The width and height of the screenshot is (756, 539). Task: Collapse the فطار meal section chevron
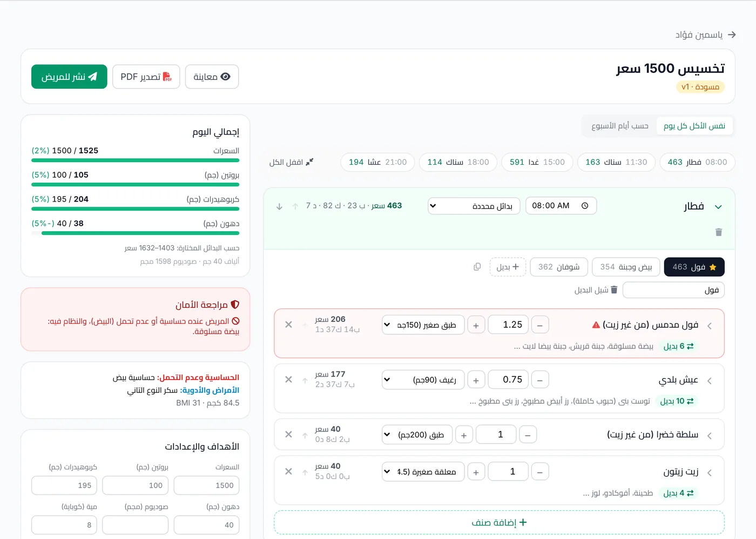pyautogui.click(x=718, y=207)
